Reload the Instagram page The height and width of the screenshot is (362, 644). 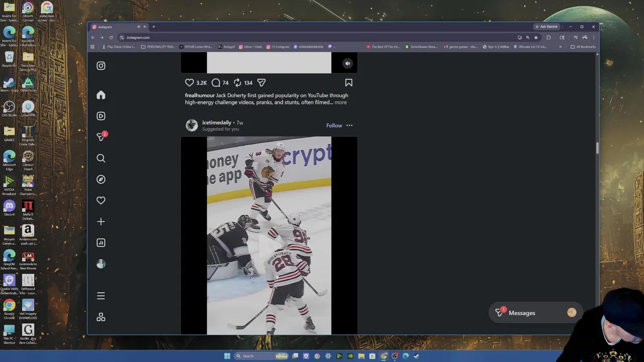[x=111, y=37]
